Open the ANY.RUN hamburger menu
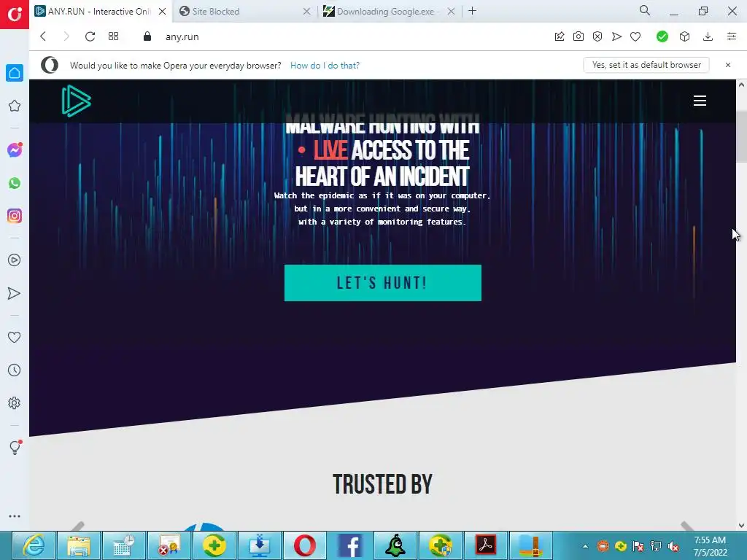The width and height of the screenshot is (747, 560). pos(700,101)
